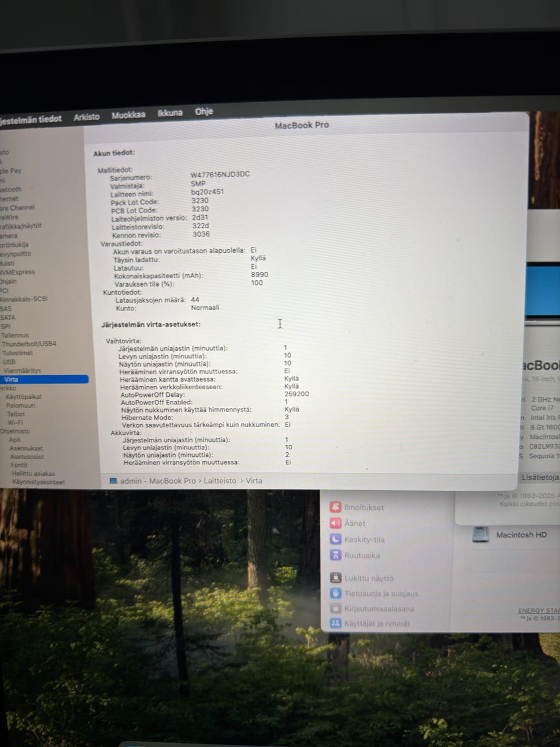This screenshot has width=560, height=747.
Task: Select Apit in the sidebar
Action: 15,440
